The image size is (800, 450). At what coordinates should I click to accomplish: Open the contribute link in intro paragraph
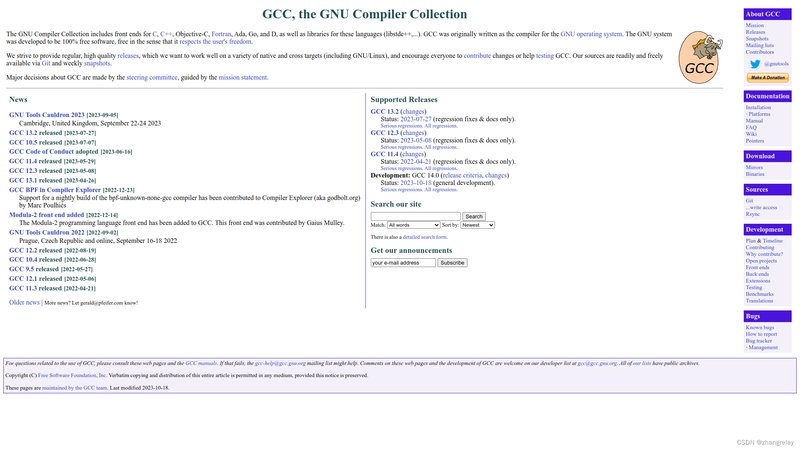477,56
